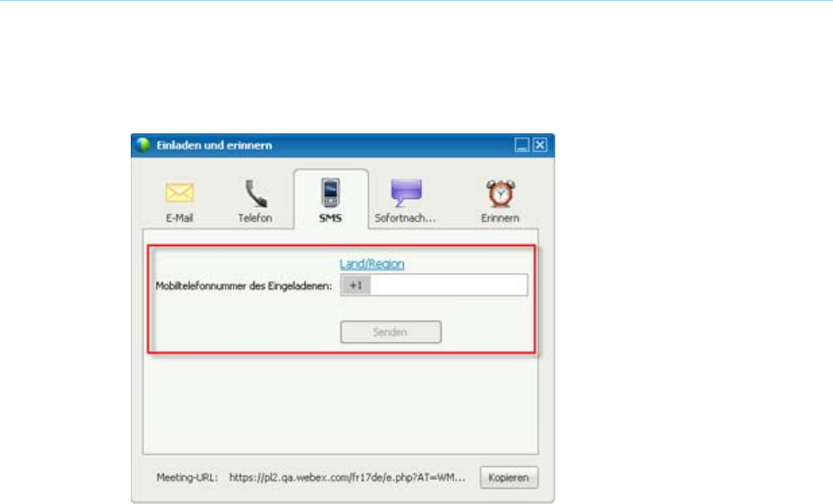833x504 pixels.
Task: Minimize the Einladen und erinnern window
Action: tap(521, 145)
